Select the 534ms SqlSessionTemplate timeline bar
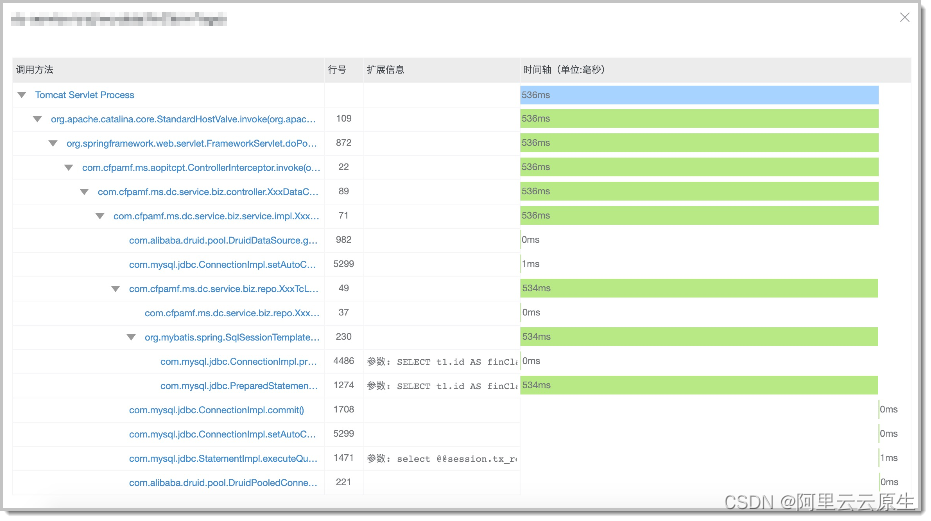Image resolution: width=931 pixels, height=521 pixels. [x=699, y=337]
